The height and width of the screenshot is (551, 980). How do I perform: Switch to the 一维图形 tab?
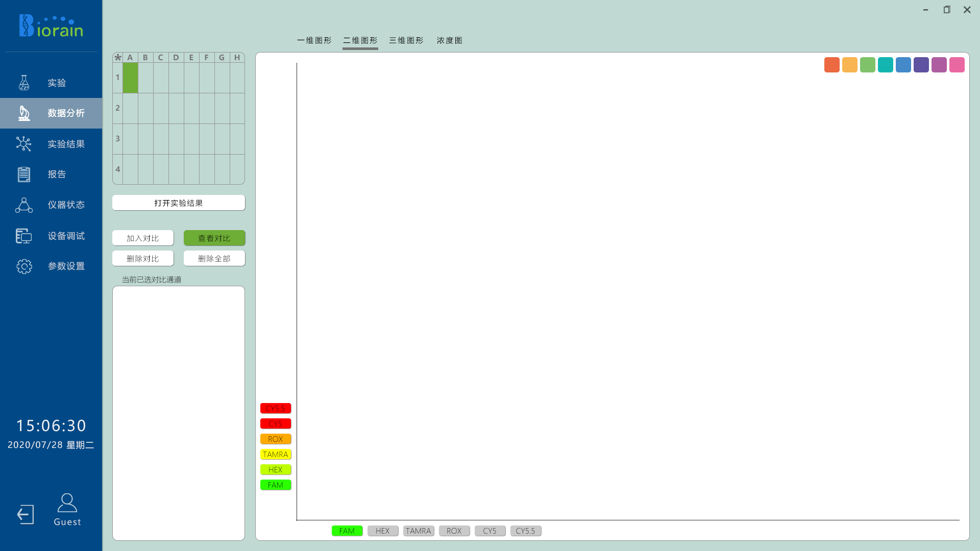314,40
